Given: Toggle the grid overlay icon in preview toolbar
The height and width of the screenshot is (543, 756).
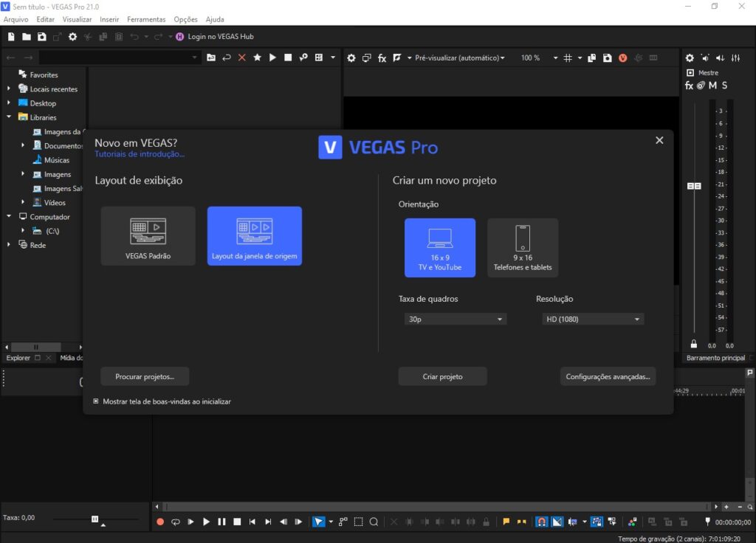Looking at the screenshot, I should [568, 58].
